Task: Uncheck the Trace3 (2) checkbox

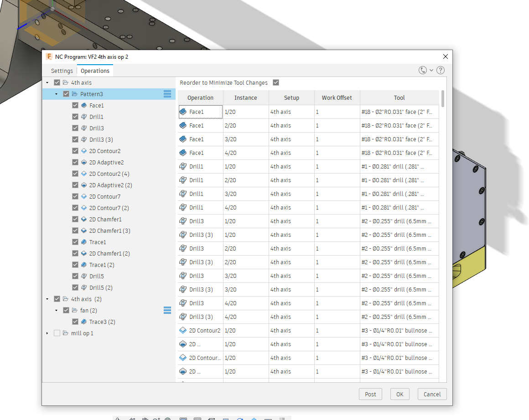Action: click(75, 322)
